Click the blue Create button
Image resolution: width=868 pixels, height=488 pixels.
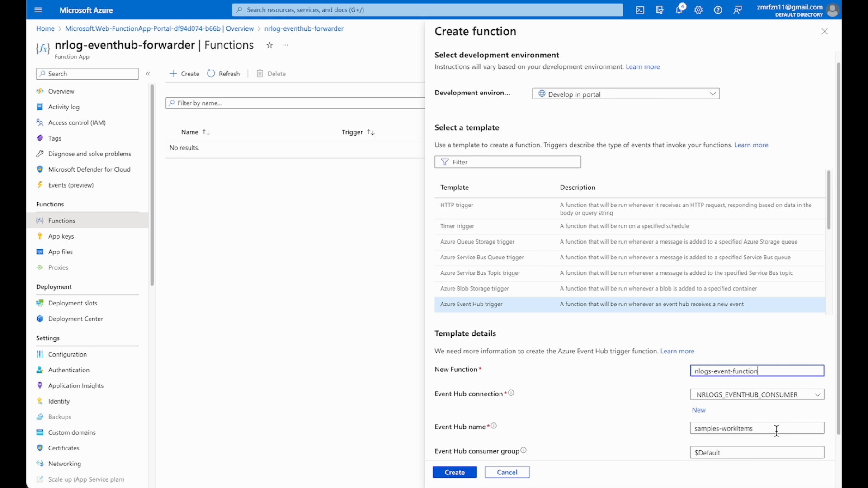(454, 472)
